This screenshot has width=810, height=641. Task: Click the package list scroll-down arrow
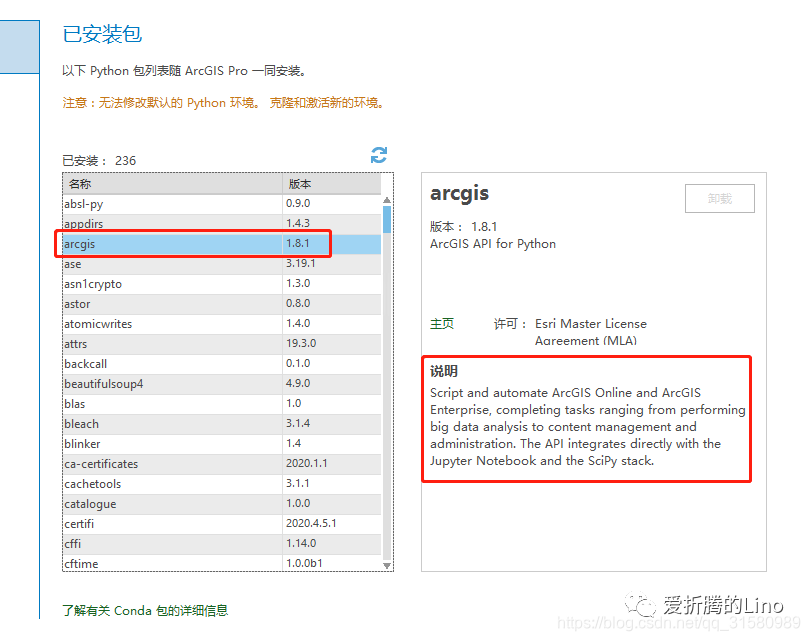point(387,566)
